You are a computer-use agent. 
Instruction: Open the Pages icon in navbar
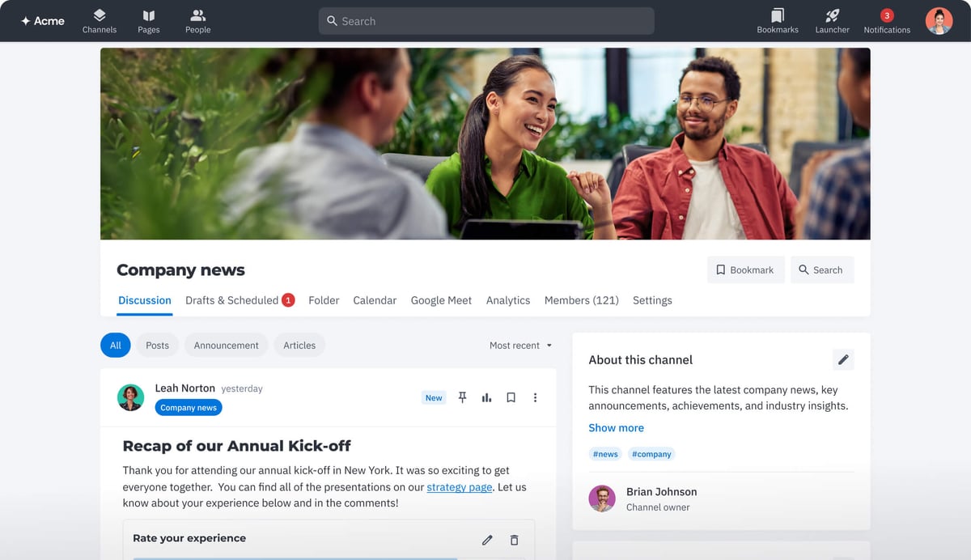148,21
